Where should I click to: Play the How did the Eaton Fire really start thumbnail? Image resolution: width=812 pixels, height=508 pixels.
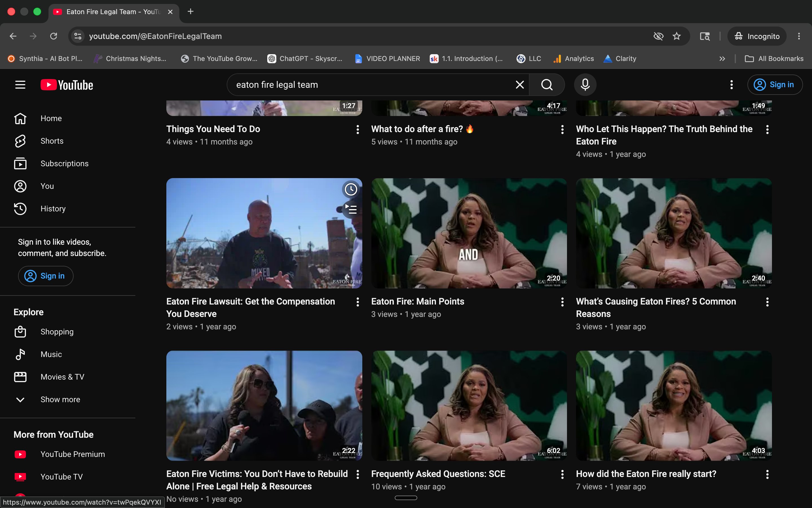(x=674, y=406)
